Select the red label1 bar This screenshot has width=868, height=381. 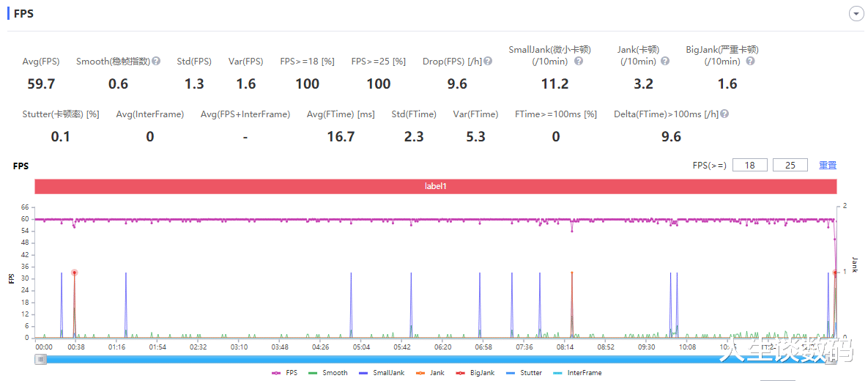tap(435, 187)
